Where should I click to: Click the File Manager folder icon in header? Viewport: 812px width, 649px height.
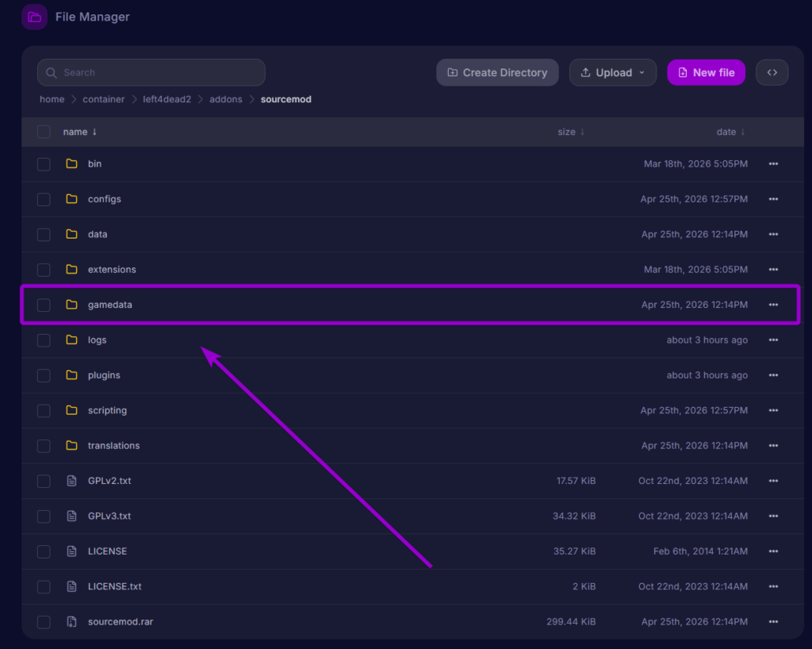coord(34,16)
